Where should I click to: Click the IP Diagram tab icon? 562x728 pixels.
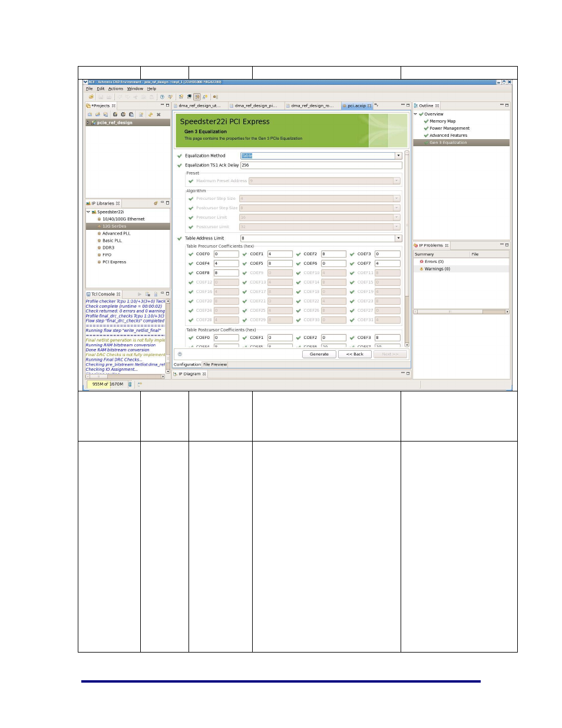(x=175, y=374)
